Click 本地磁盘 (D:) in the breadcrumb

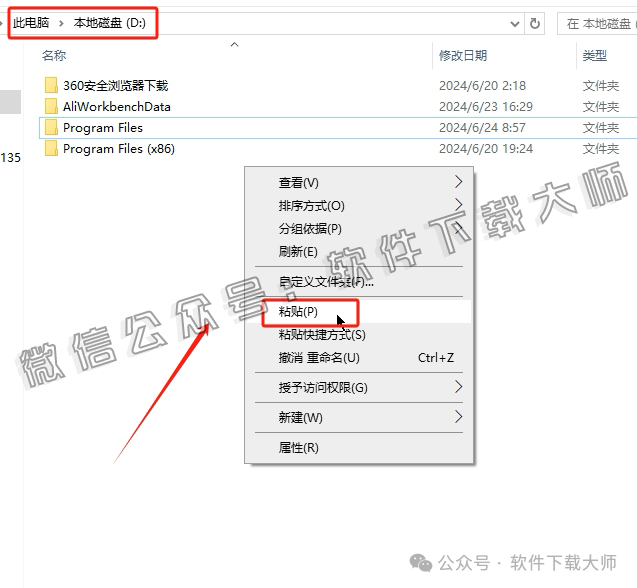click(110, 23)
